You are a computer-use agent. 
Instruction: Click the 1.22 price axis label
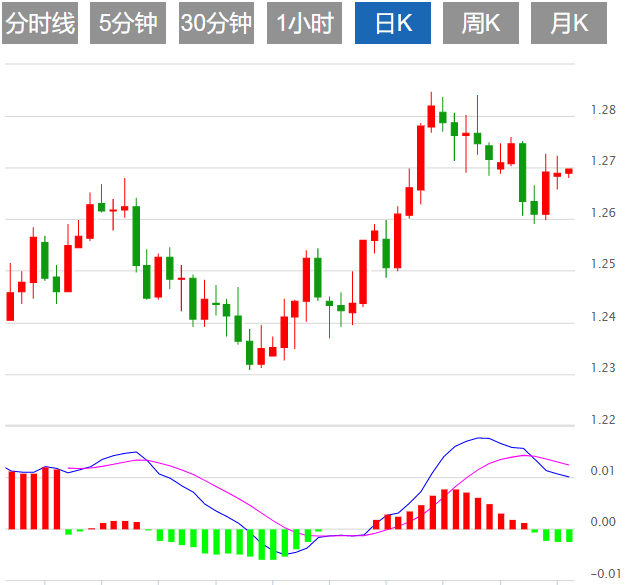click(603, 420)
